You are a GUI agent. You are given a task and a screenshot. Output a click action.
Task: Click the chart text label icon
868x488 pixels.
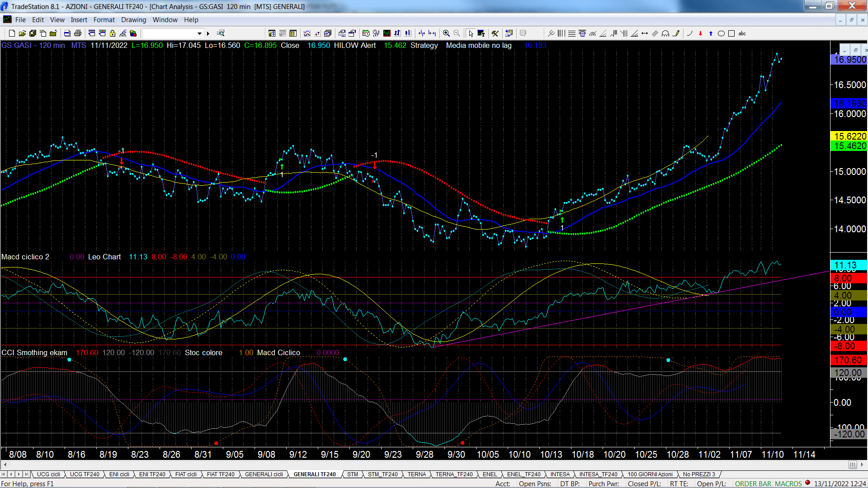tap(481, 33)
